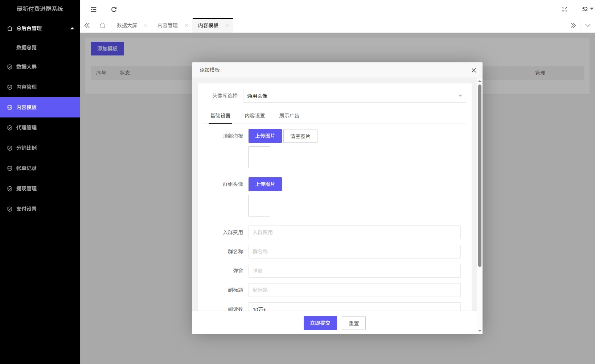Click the refresh page icon
The width and height of the screenshot is (595, 364).
coord(114,9)
